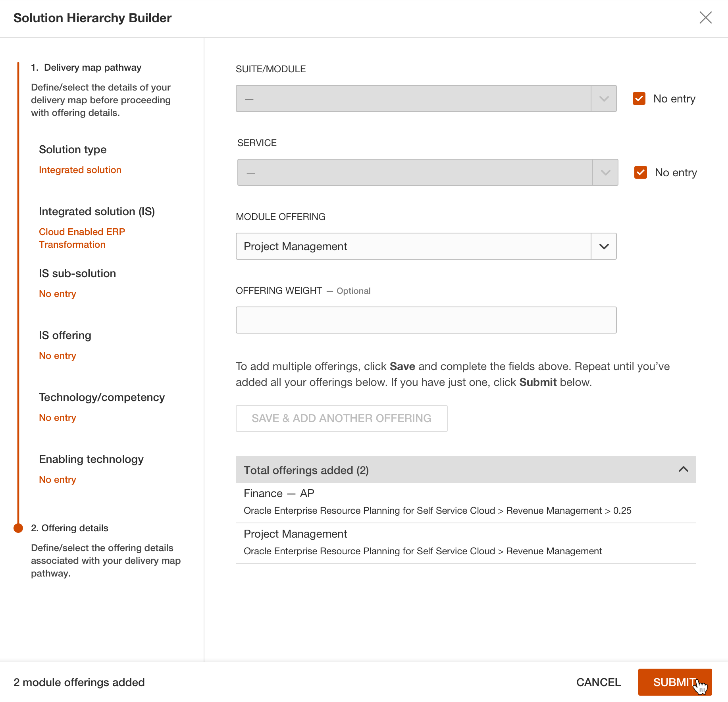Image resolution: width=728 pixels, height=702 pixels.
Task: Click No entry under IS sub-solution
Action: coord(58,294)
